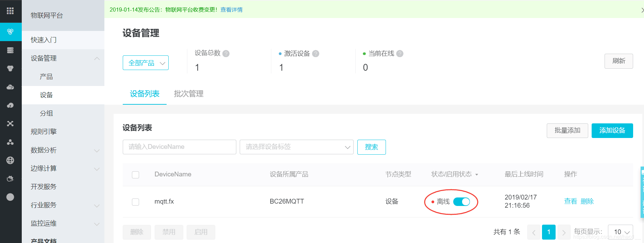Image resolution: width=644 pixels, height=243 pixels.
Task: Click the 批量添加 button
Action: tap(567, 131)
